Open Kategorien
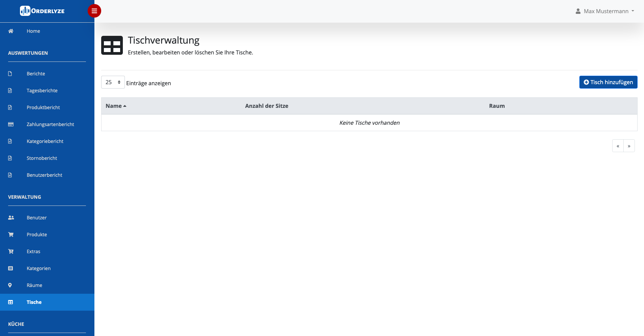The width and height of the screenshot is (644, 336). pos(47,268)
